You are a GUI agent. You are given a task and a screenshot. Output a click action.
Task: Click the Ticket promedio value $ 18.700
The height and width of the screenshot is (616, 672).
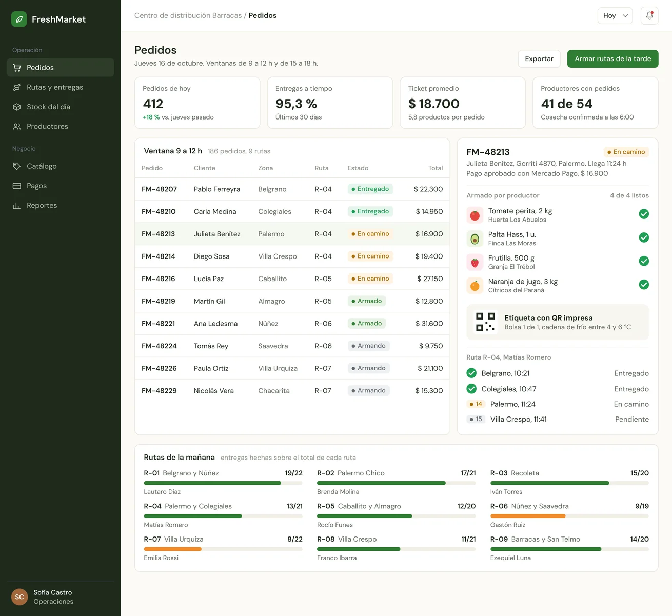pos(434,104)
